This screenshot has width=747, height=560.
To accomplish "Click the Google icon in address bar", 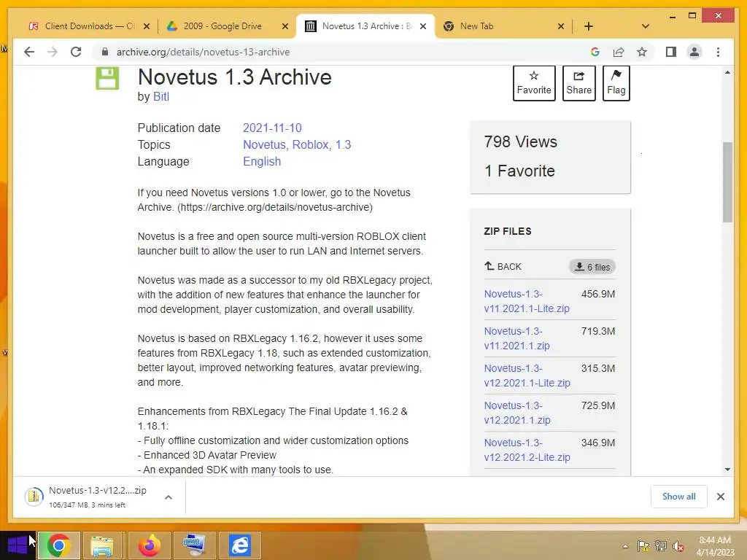I will [x=595, y=52].
